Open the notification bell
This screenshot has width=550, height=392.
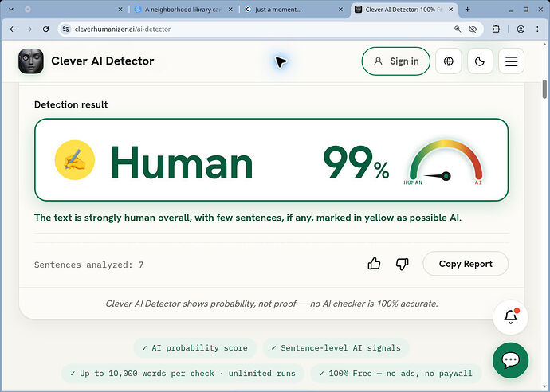point(510,317)
